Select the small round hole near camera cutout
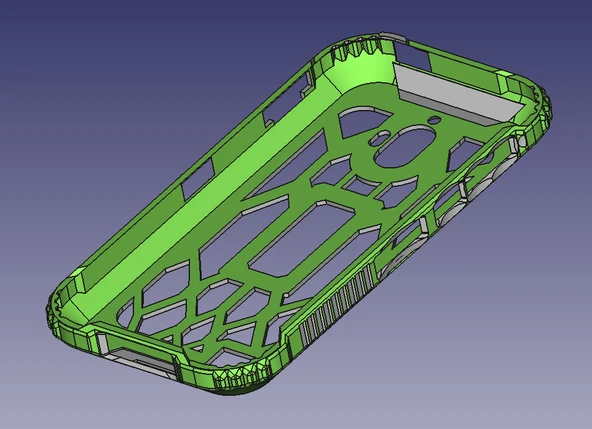 click(x=435, y=120)
